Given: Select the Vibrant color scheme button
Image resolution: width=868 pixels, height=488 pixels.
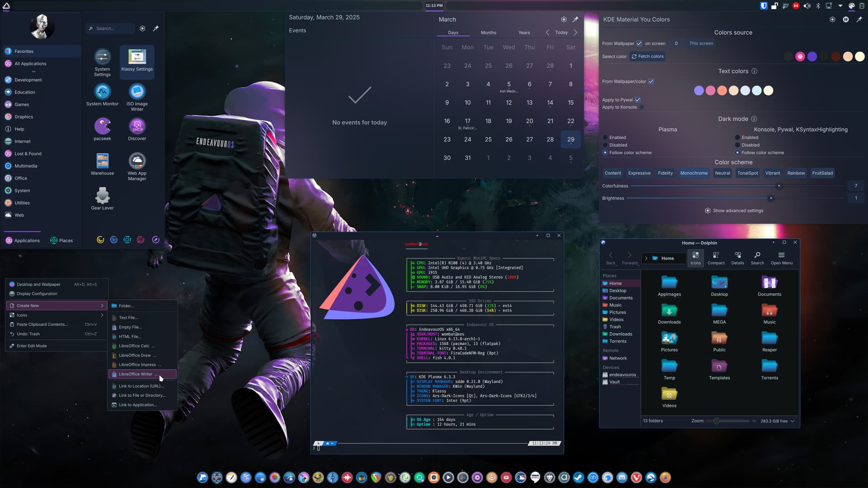Looking at the screenshot, I should click(772, 173).
